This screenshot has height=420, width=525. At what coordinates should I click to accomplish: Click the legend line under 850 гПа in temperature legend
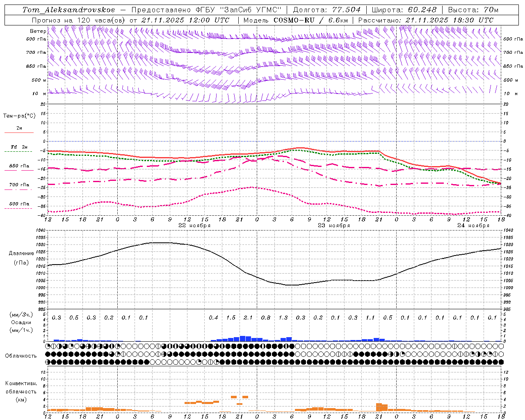click(x=18, y=170)
